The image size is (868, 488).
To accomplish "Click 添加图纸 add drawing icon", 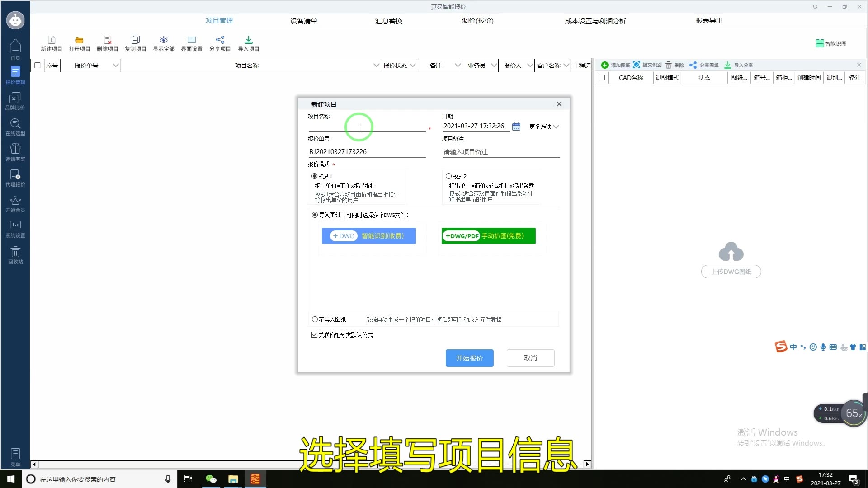I will (x=615, y=65).
